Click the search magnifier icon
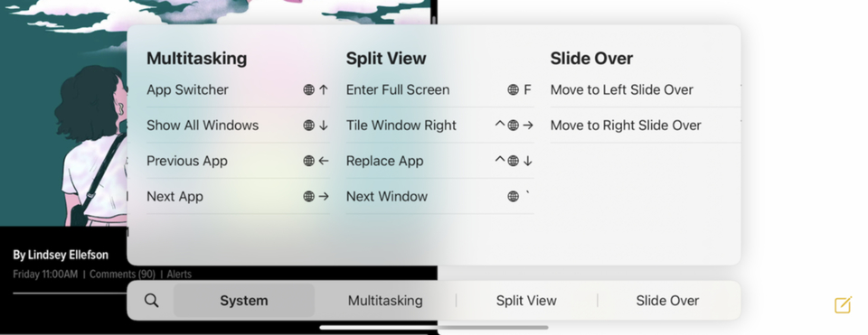Screen dimensions: 868x335 coord(151,301)
